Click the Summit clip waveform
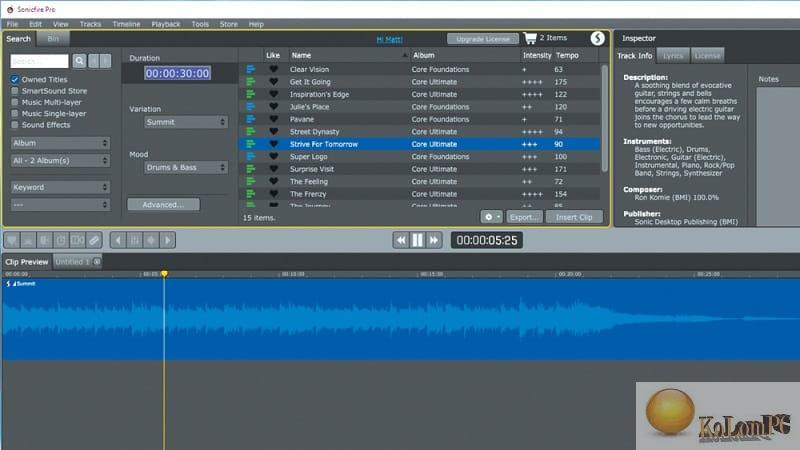 (x=400, y=319)
